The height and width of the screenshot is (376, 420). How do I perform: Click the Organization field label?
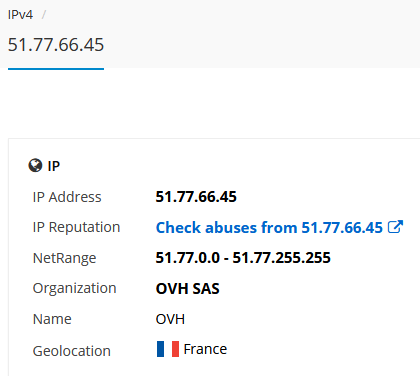74,288
